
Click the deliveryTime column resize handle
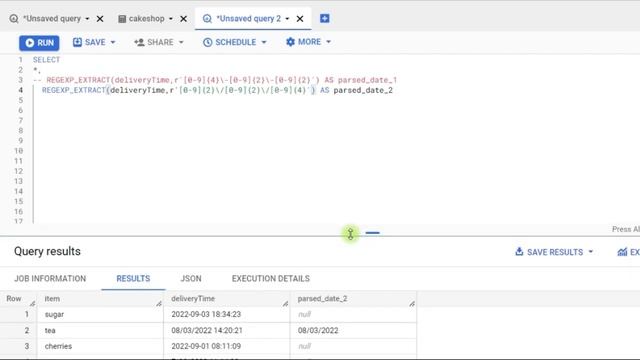pos(285,304)
